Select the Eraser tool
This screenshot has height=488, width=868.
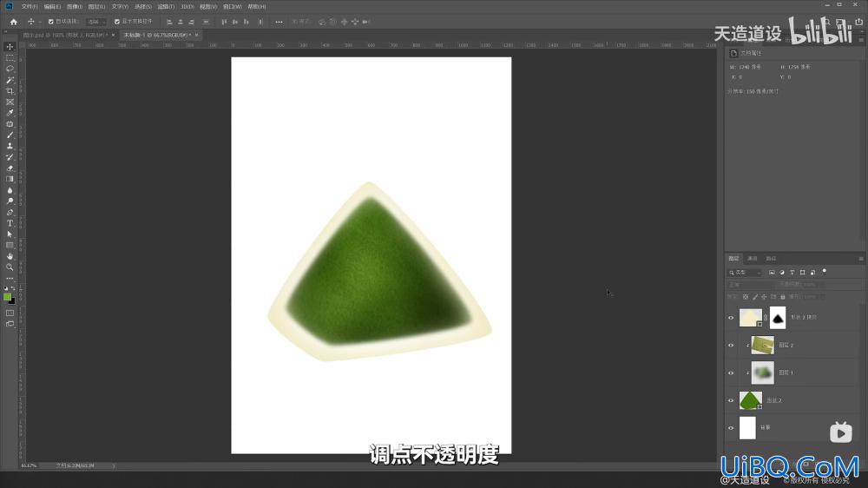click(x=10, y=168)
